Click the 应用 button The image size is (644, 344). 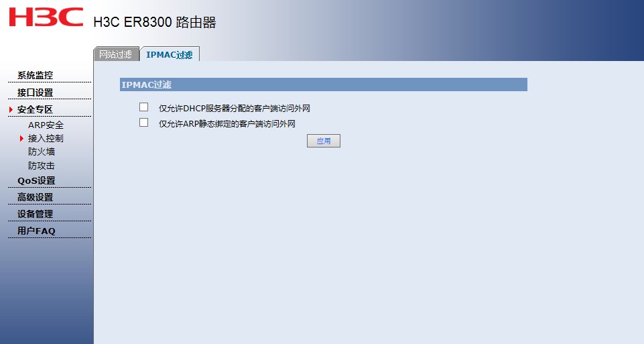[x=324, y=141]
